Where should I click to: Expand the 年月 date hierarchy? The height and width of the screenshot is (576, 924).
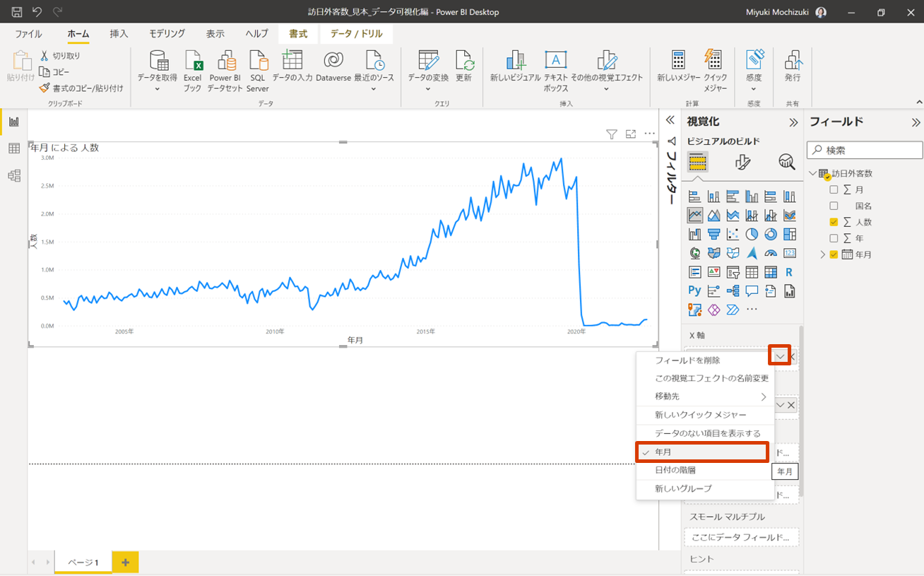click(822, 254)
